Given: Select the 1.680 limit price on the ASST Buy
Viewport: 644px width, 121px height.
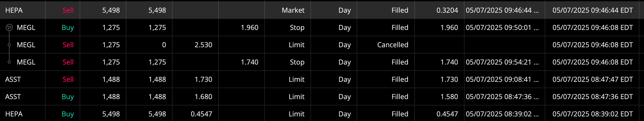Looking at the screenshot, I should click(203, 97).
